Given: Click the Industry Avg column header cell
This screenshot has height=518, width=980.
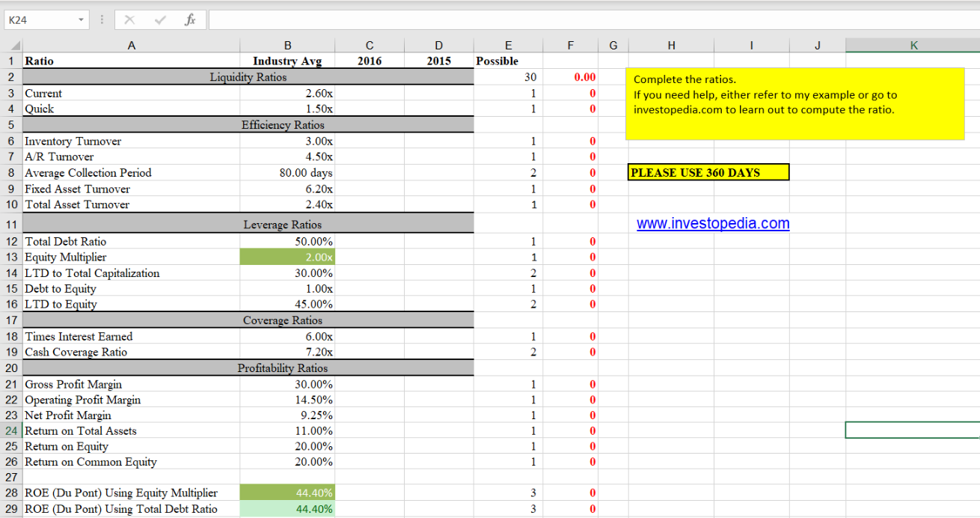Looking at the screenshot, I should pos(287,61).
